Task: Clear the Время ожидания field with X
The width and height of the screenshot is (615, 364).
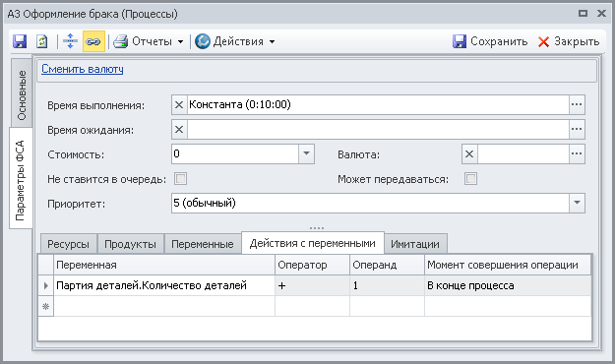Action: 179,130
